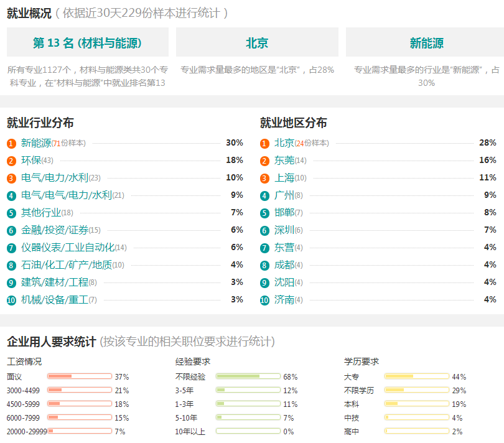Screen dimensions: 504x443
Task: Click the 就业概况 title text
Action: (29, 13)
